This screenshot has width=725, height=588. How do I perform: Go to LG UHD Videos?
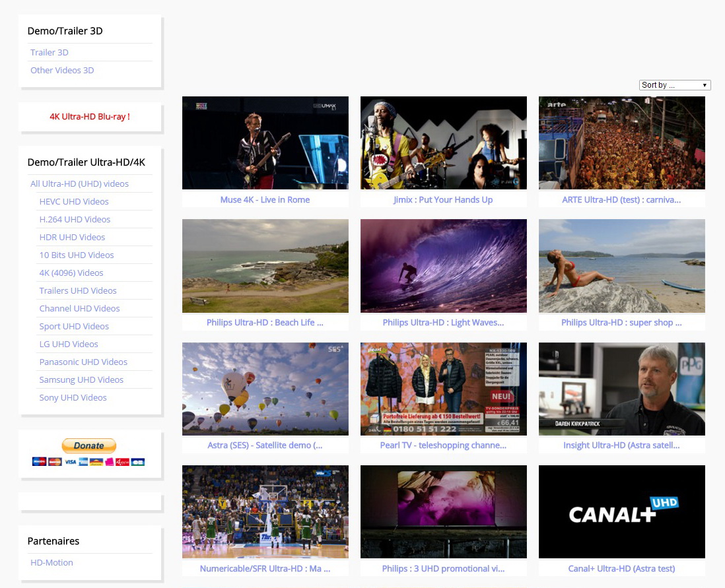click(x=69, y=344)
